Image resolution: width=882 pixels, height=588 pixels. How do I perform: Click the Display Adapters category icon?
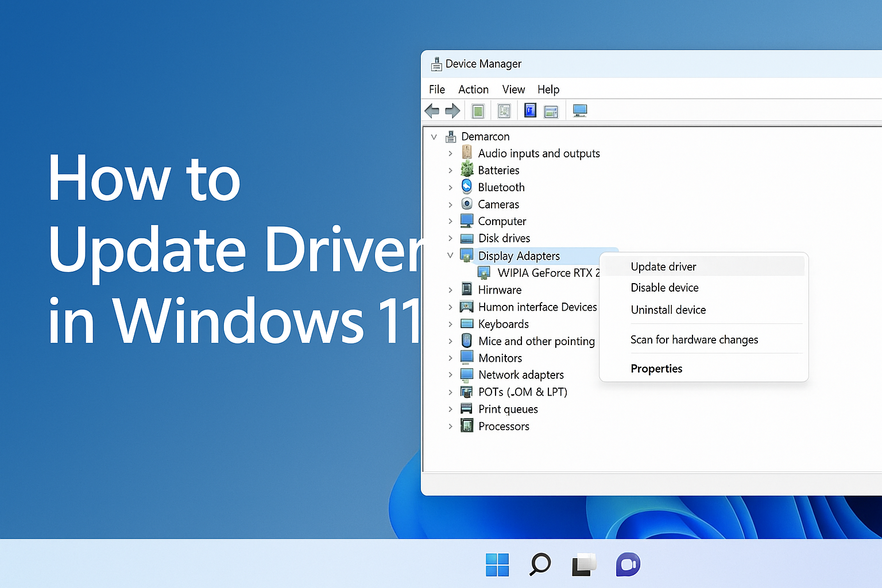coord(467,256)
